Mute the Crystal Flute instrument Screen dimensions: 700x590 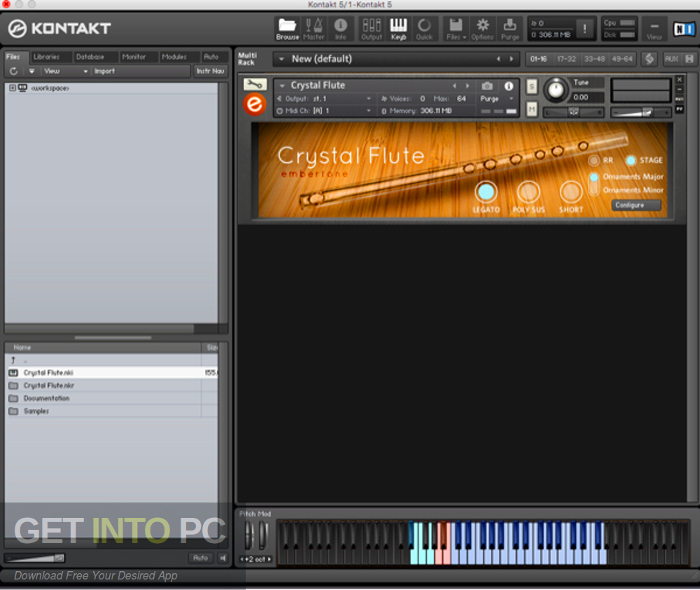[531, 109]
